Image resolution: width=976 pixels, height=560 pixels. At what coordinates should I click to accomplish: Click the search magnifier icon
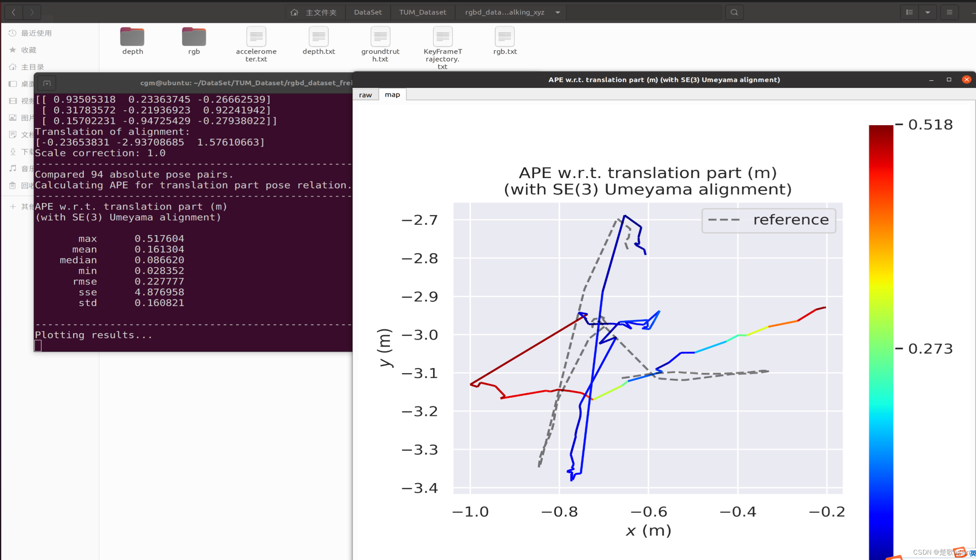point(734,12)
